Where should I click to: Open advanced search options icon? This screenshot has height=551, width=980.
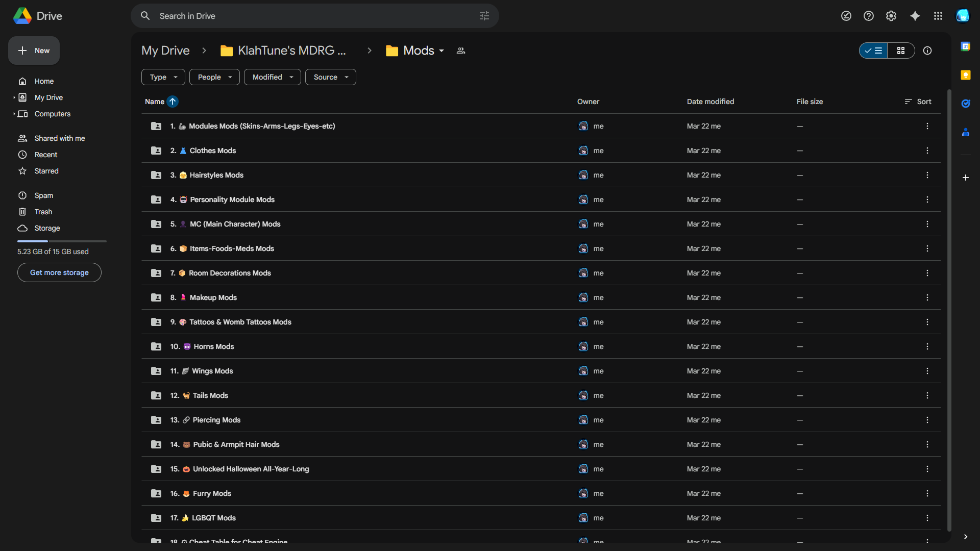pyautogui.click(x=484, y=16)
